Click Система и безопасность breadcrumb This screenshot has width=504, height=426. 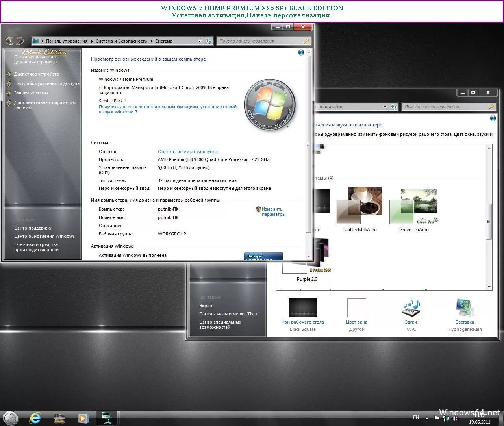[x=121, y=41]
